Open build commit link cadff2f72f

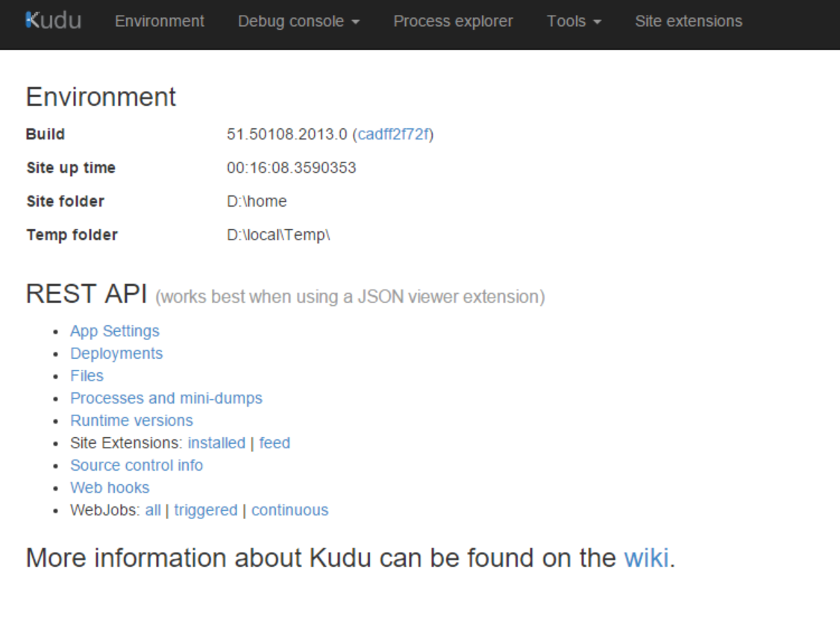click(x=394, y=134)
